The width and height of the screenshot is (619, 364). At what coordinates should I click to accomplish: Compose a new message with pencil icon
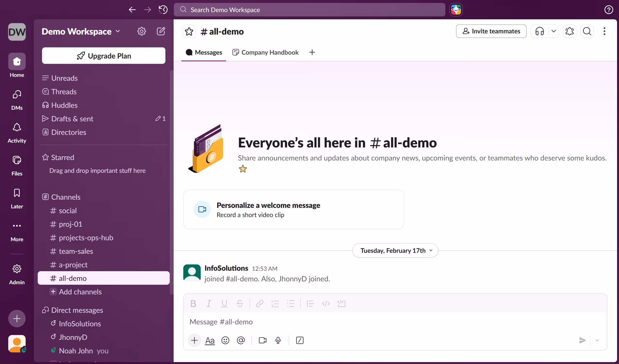point(161,31)
